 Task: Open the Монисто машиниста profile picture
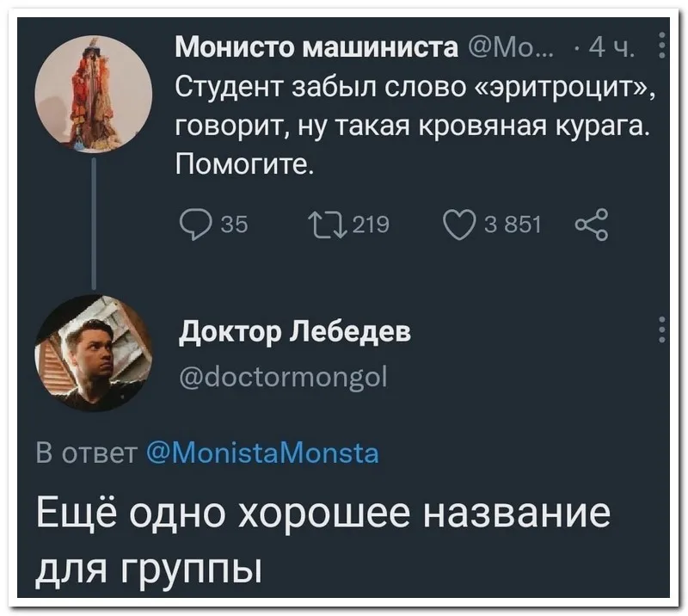coord(93,94)
